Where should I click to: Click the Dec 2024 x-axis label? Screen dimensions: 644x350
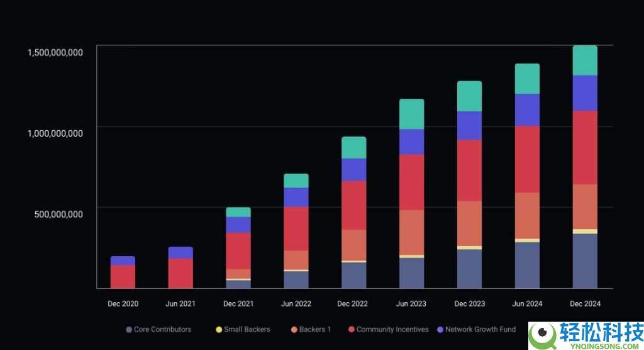pos(585,304)
